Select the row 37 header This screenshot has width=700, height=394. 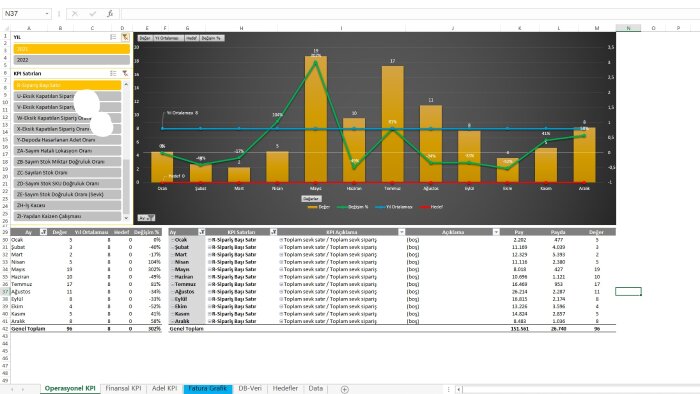[5, 291]
